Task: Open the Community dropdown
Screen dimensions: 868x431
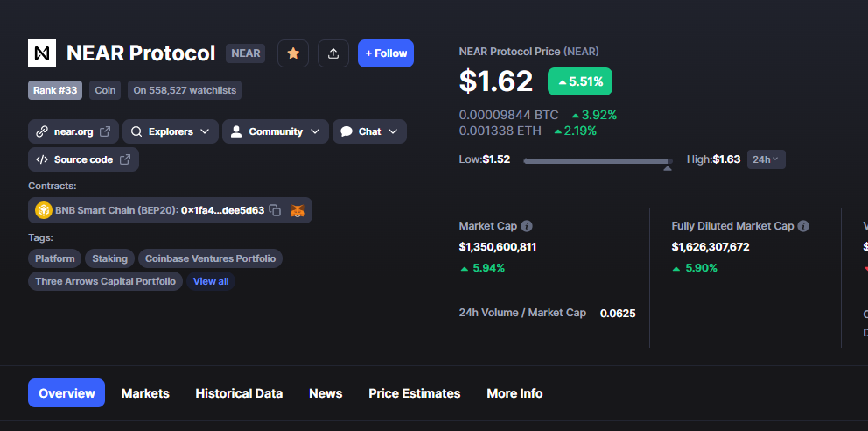Action: click(x=275, y=131)
